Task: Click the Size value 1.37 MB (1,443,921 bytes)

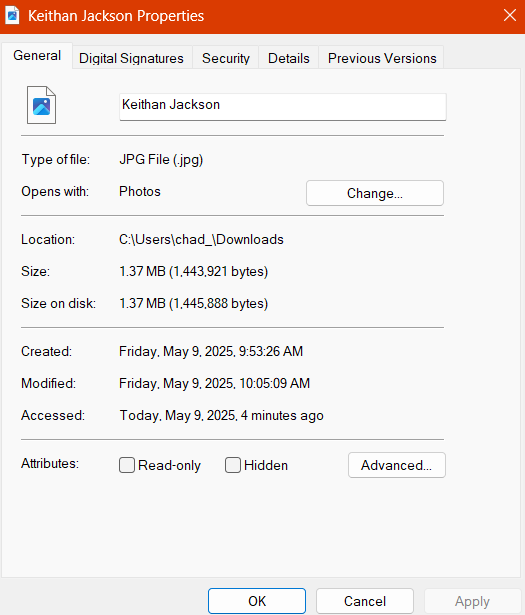Action: click(194, 271)
